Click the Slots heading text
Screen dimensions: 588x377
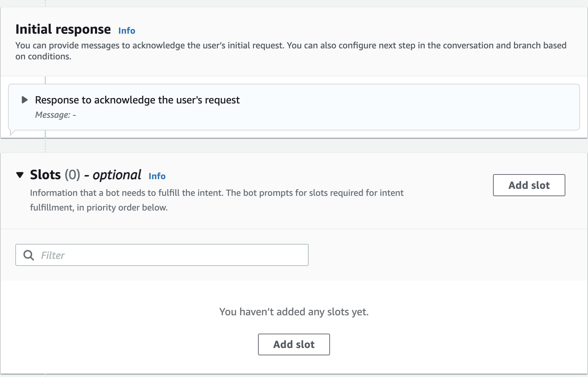[x=45, y=175]
